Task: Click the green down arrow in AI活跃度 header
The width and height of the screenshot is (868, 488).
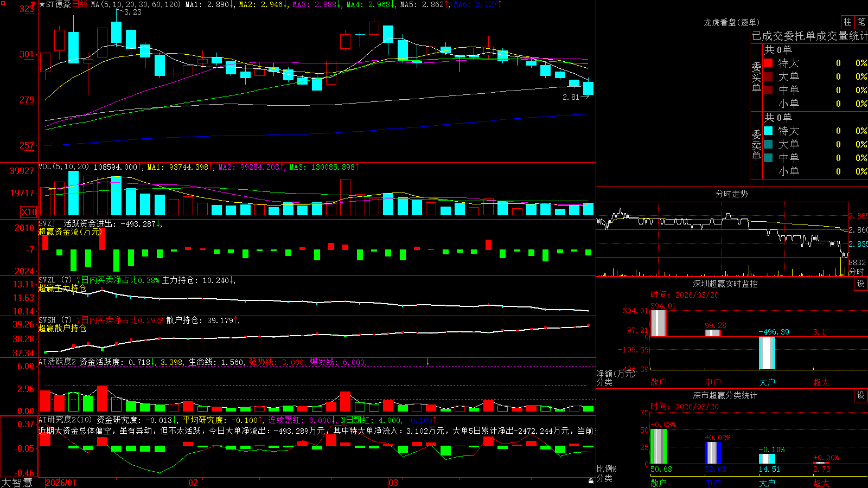Action: (427, 362)
